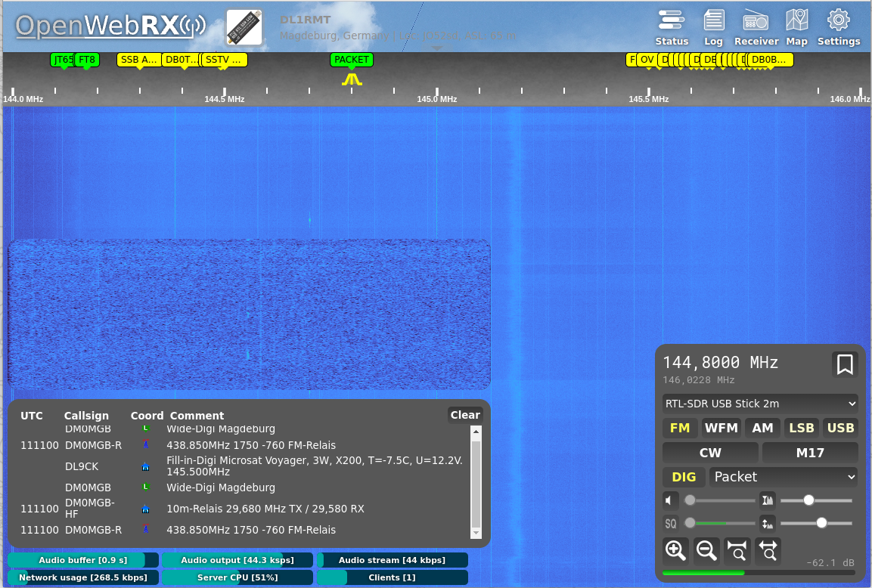Open the Log panel icon
The image size is (872, 588).
click(713, 27)
